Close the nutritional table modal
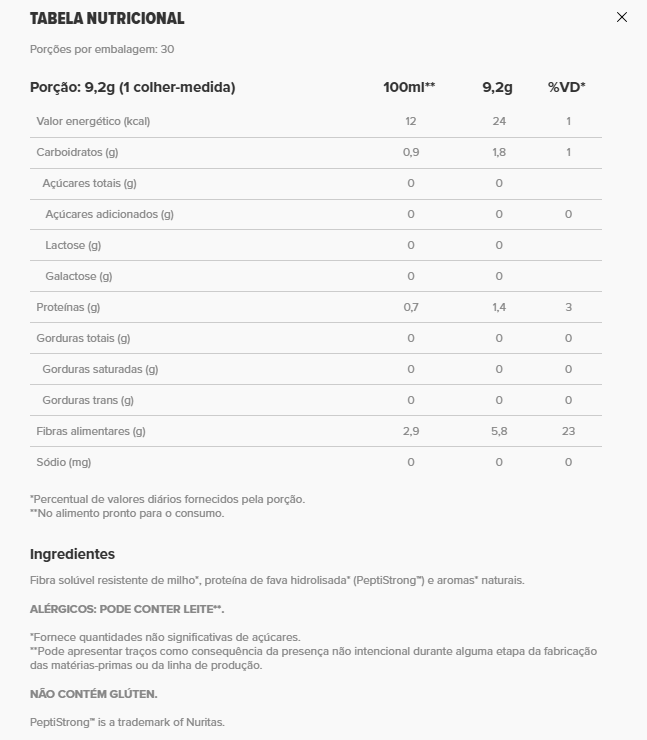647x740 pixels. tap(622, 17)
